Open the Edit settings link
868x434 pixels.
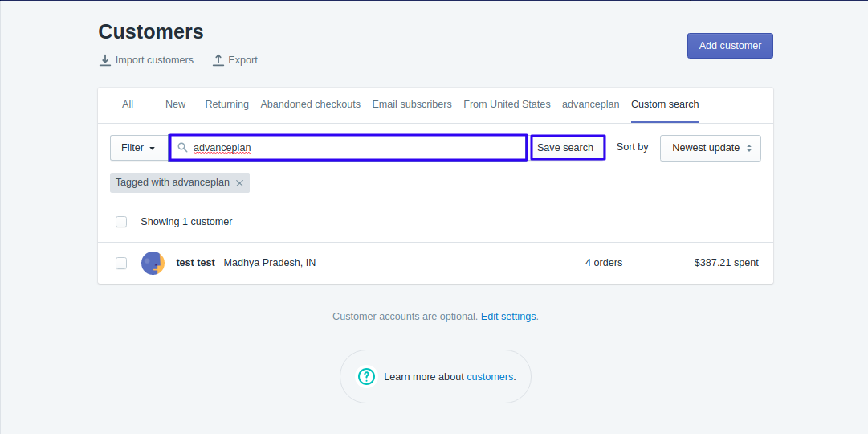tap(508, 317)
